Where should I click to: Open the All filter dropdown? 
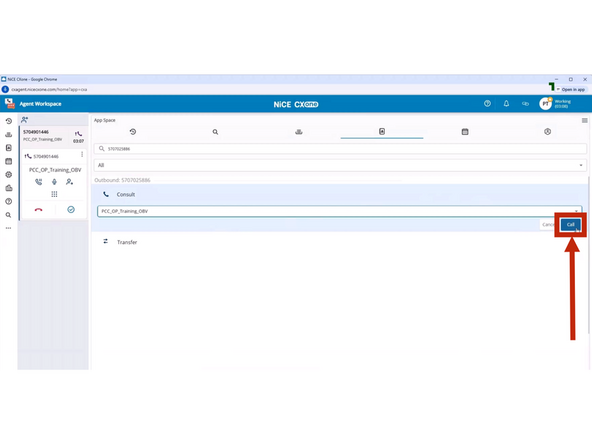point(340,165)
